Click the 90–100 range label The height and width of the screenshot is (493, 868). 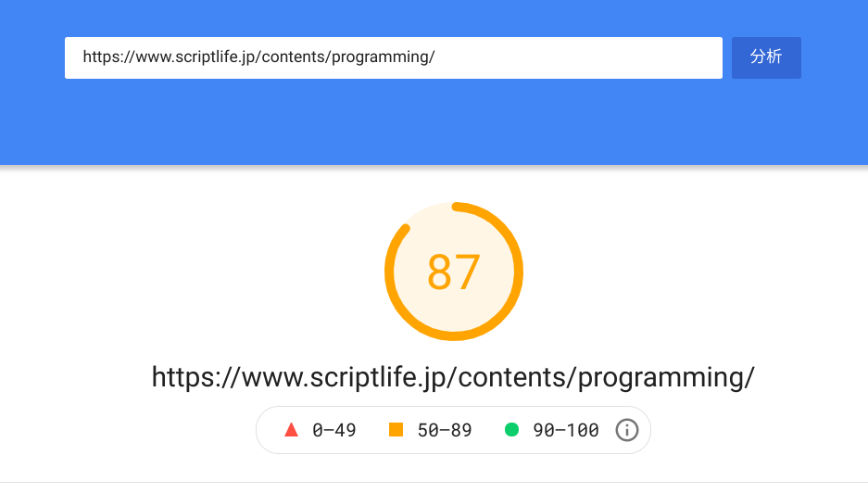566,430
